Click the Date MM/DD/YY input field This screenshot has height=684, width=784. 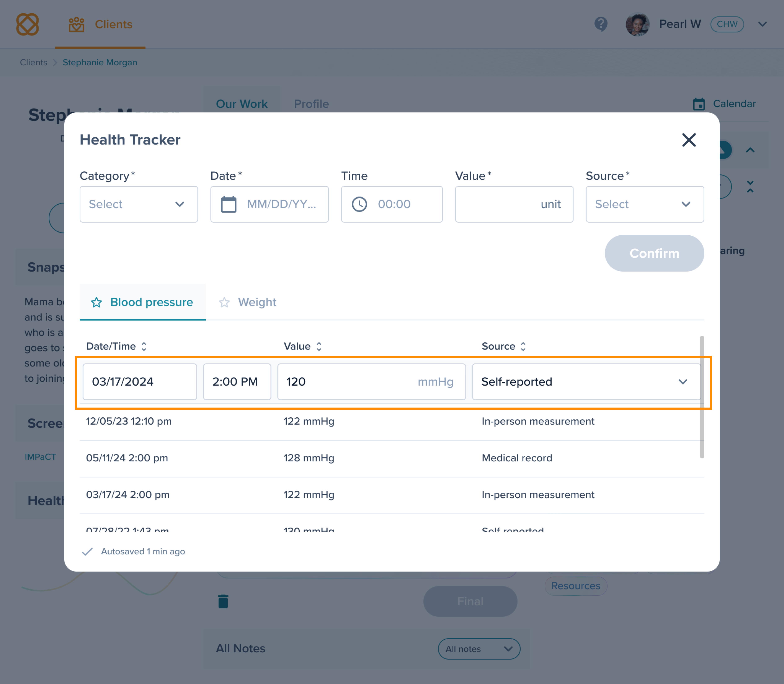point(269,204)
